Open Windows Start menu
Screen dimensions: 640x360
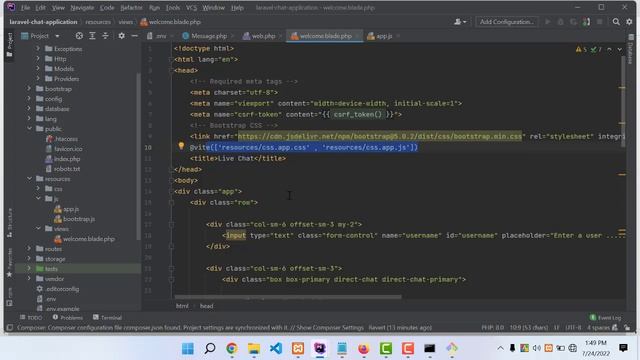coord(188,349)
